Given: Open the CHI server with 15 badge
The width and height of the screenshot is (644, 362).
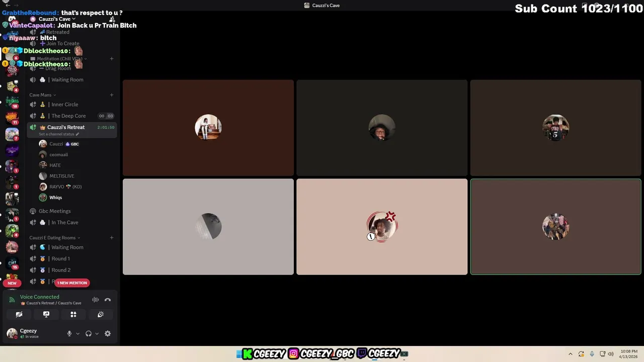Looking at the screenshot, I should click(12, 263).
